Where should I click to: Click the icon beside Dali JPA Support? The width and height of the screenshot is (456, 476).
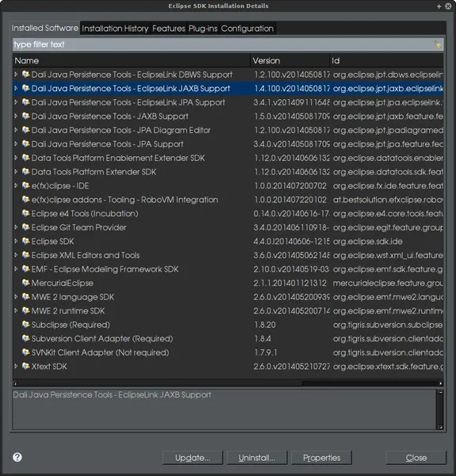(26, 144)
